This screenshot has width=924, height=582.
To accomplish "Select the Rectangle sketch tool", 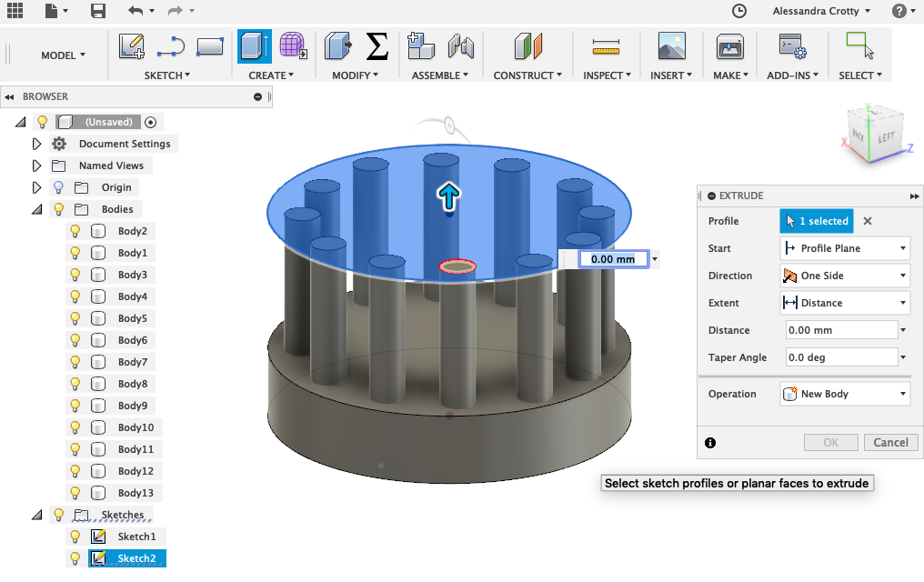I will 210,46.
